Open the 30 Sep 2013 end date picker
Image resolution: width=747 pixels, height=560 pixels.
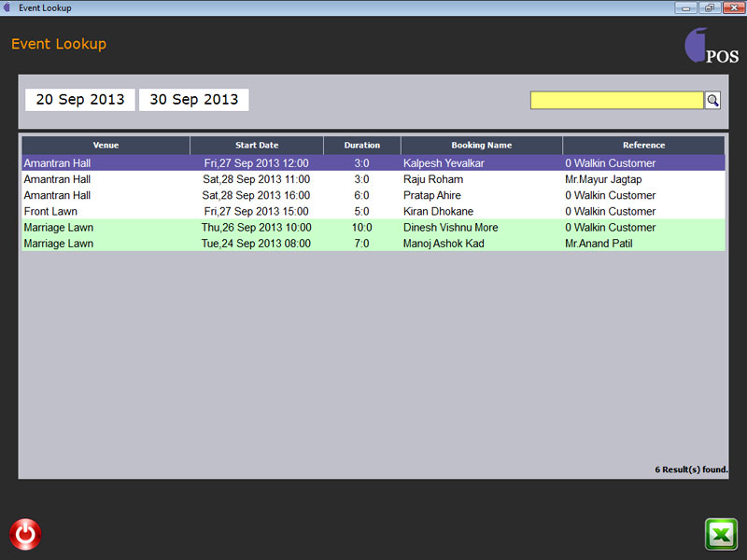[193, 100]
